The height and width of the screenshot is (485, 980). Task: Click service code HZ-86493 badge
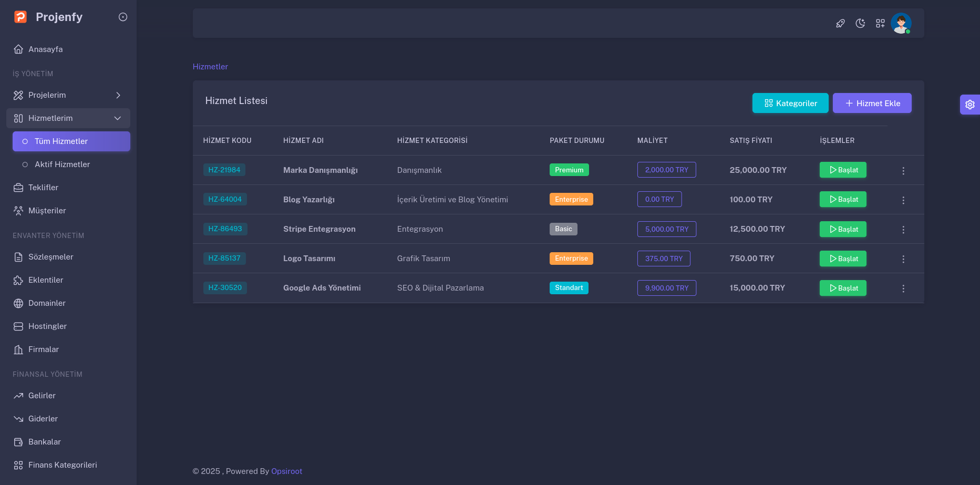pyautogui.click(x=225, y=229)
